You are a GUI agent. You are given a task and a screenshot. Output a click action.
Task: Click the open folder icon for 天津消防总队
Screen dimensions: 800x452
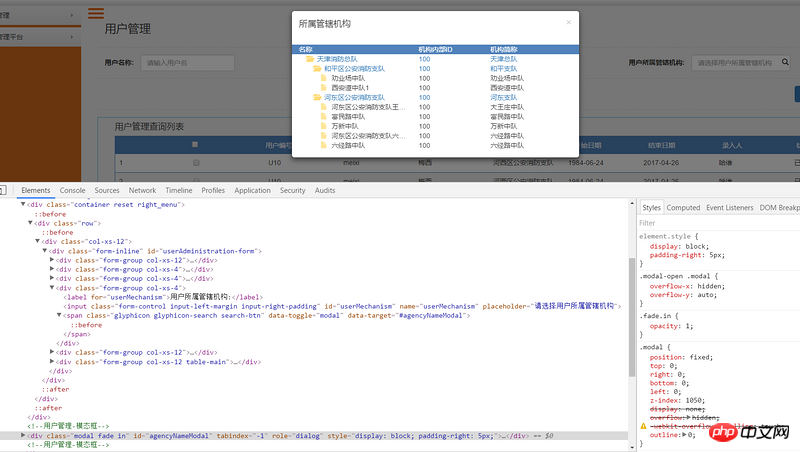[310, 59]
